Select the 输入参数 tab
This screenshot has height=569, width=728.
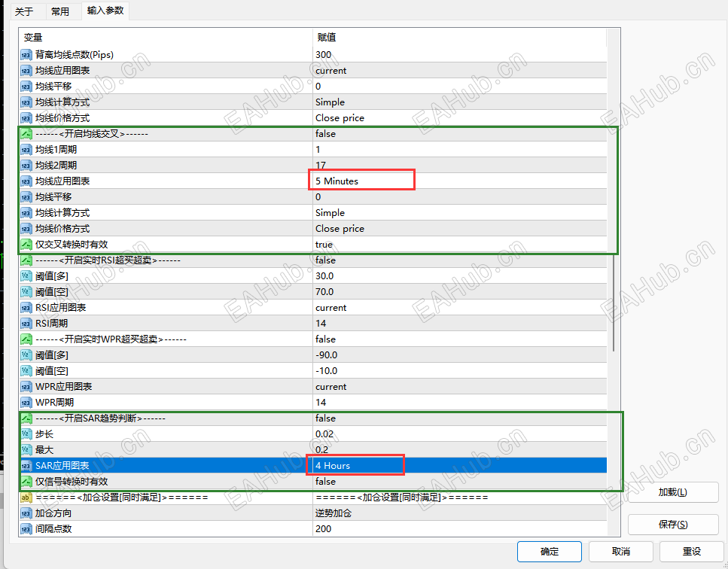pyautogui.click(x=105, y=11)
